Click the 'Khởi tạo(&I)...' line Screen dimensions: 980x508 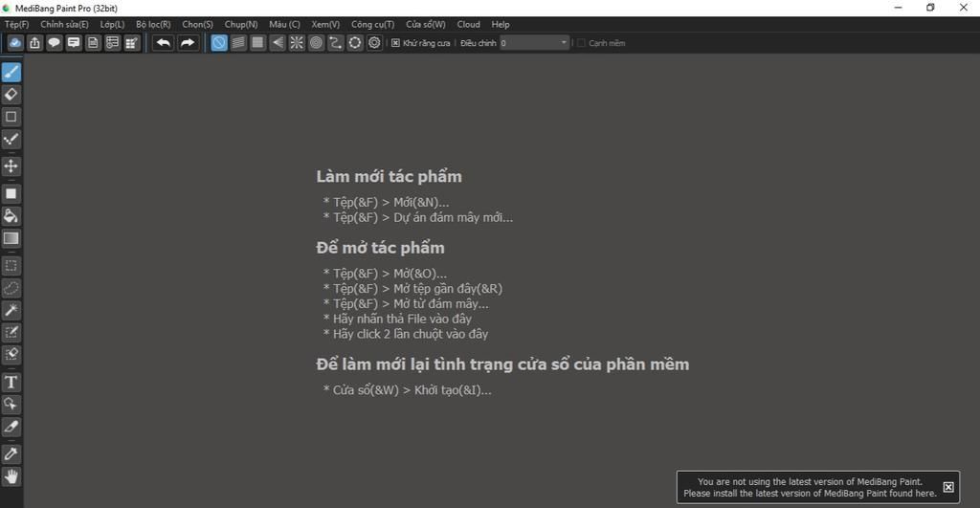coord(453,390)
